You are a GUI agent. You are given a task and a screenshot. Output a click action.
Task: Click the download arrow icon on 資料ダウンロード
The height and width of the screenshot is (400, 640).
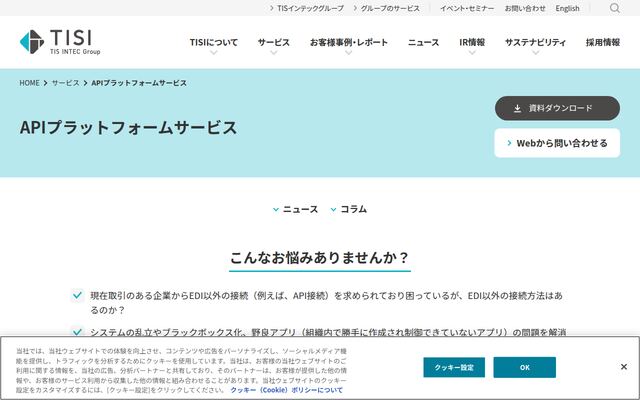click(517, 108)
